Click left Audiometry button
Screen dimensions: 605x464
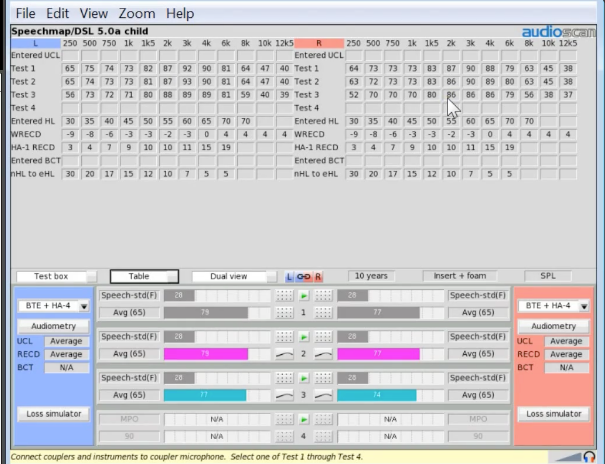pos(53,326)
